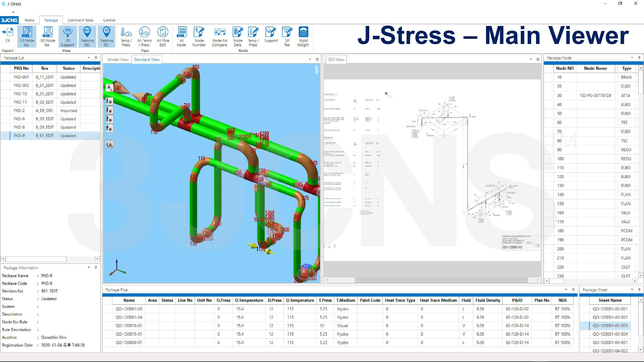This screenshot has height=362, width=644.
Task: Open Node No Compare tool
Action: (x=220, y=36)
